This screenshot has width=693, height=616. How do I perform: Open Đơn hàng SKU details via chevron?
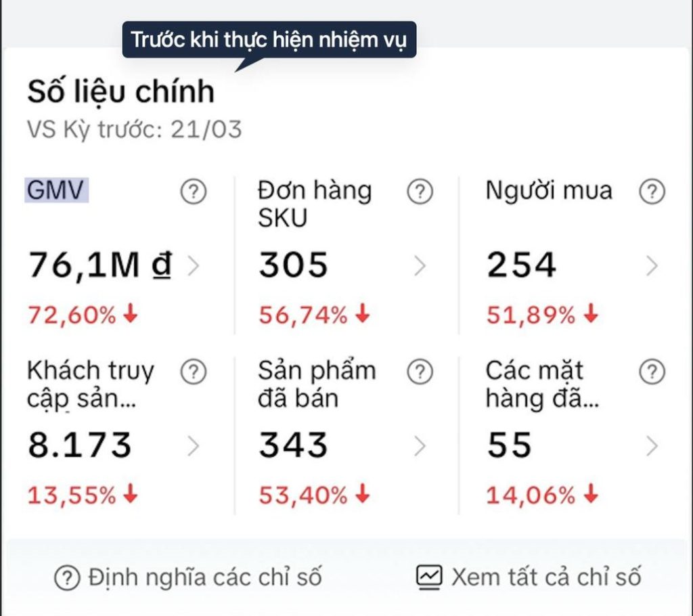(x=420, y=267)
